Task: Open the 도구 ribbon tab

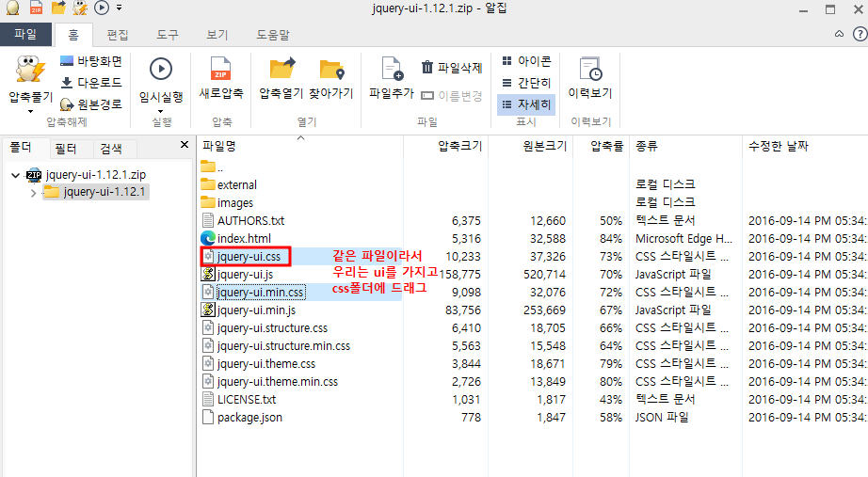Action: (x=168, y=35)
